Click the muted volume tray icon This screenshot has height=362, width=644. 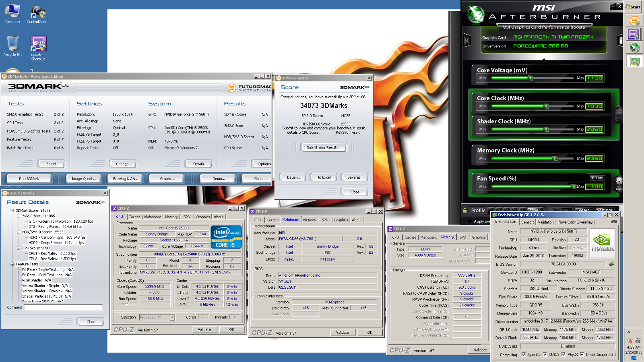(630, 341)
